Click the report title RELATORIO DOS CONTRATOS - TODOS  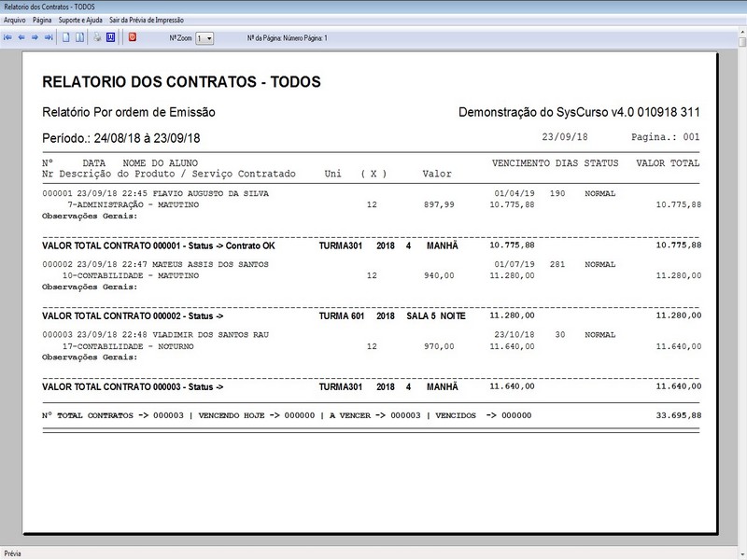point(181,82)
